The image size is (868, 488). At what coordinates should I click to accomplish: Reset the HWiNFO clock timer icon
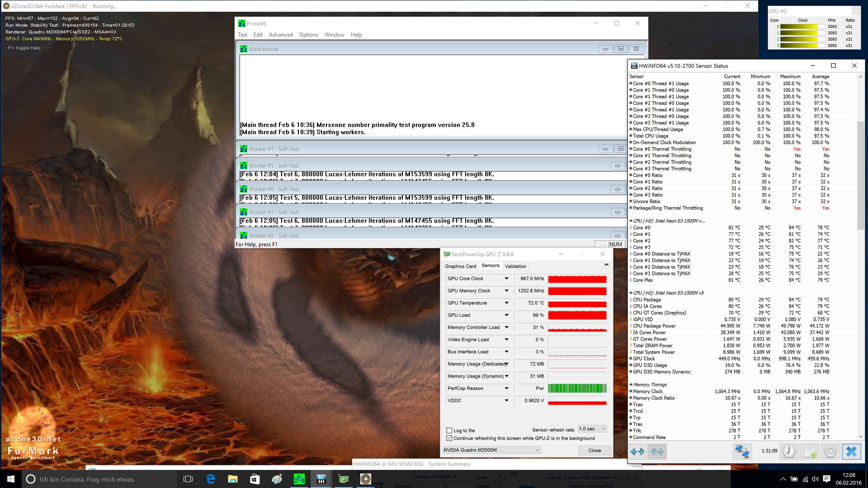pyautogui.click(x=789, y=451)
